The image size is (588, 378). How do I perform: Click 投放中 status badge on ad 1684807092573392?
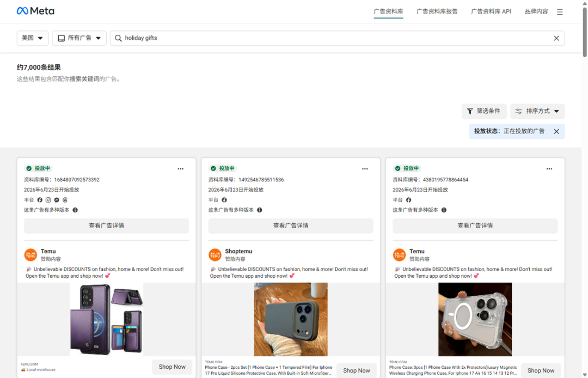click(x=38, y=168)
